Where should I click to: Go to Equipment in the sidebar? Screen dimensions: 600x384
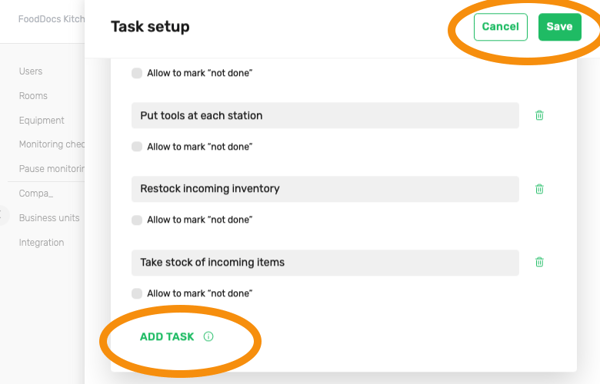[42, 120]
